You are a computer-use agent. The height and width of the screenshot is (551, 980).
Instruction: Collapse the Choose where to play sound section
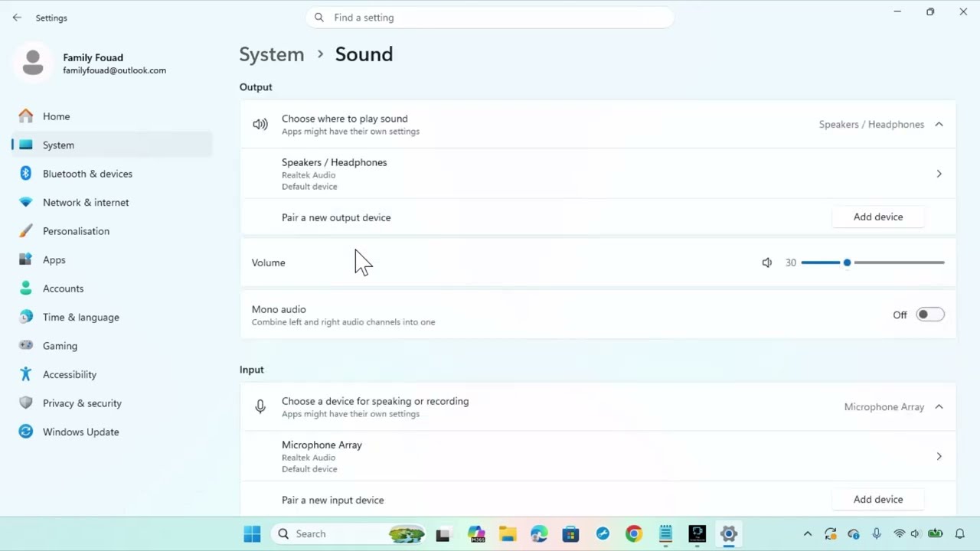pos(939,124)
